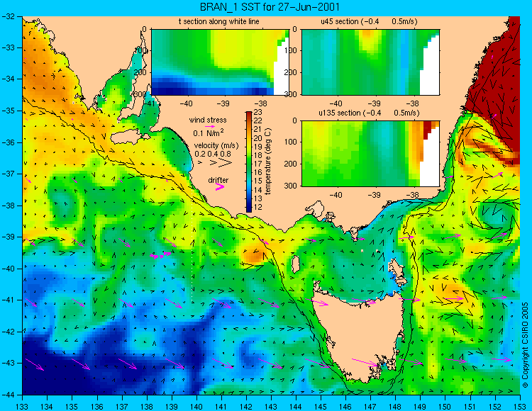532x411 pixels.
Task: Click the 17 value on the colorbar
Action: pyautogui.click(x=257, y=164)
